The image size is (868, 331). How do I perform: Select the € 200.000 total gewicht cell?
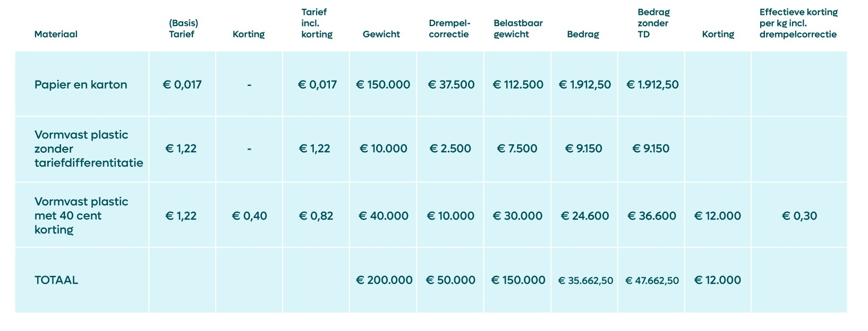click(x=384, y=280)
